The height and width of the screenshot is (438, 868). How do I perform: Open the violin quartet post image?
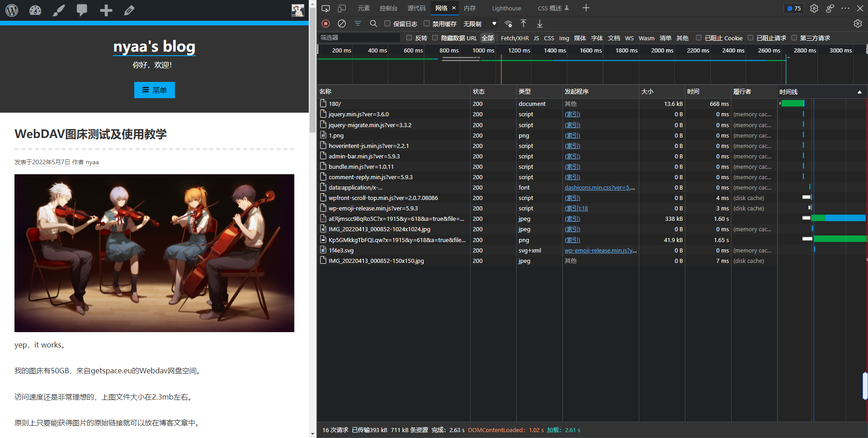pos(154,253)
